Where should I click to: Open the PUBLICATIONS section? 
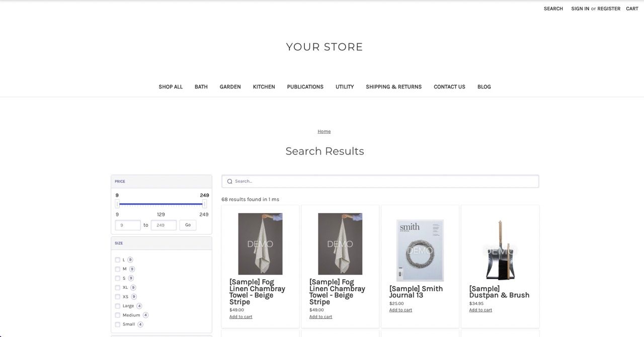pyautogui.click(x=305, y=87)
